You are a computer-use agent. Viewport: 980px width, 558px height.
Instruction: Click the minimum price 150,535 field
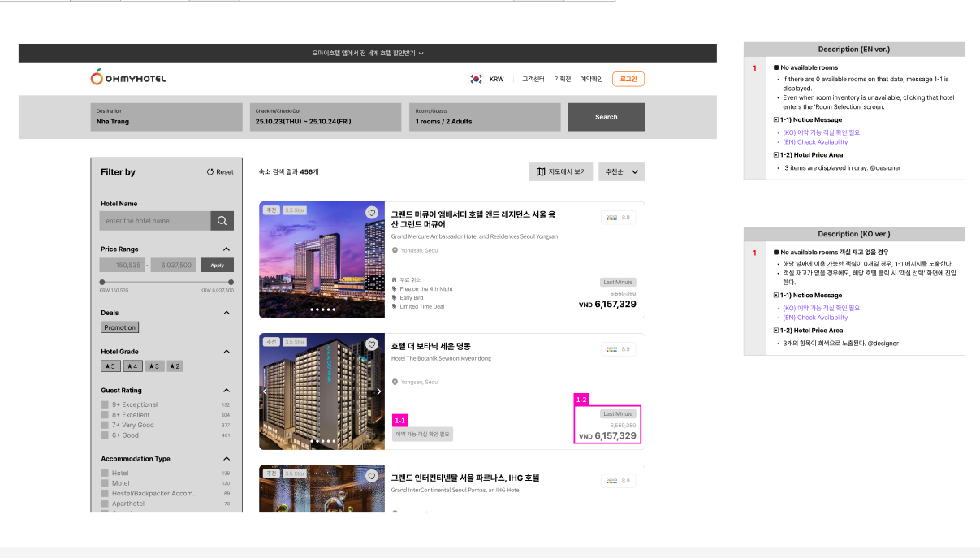click(123, 265)
